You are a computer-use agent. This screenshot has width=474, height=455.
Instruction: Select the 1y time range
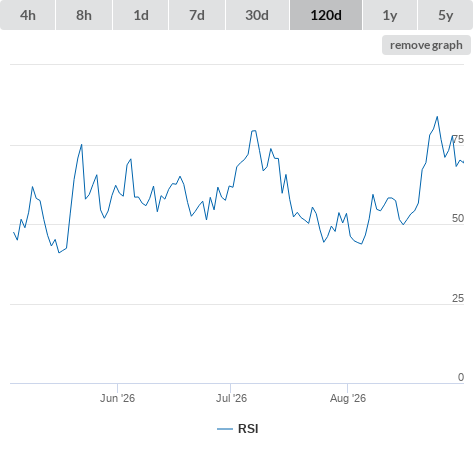point(390,15)
